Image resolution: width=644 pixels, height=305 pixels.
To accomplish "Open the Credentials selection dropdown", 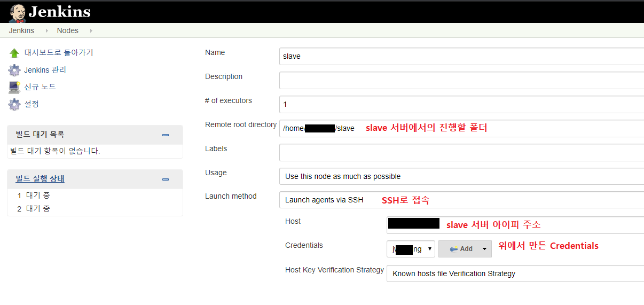I will 411,249.
